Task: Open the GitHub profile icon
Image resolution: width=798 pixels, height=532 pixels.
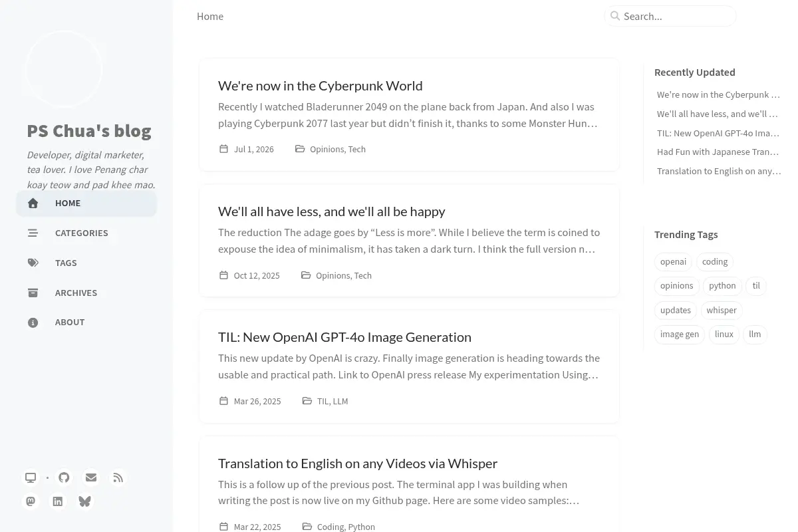Action: (x=64, y=477)
